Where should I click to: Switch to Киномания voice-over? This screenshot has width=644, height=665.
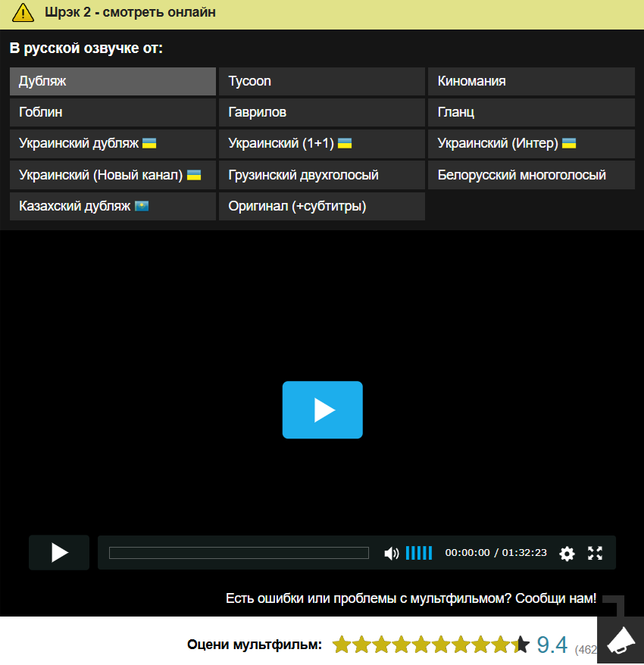point(531,82)
